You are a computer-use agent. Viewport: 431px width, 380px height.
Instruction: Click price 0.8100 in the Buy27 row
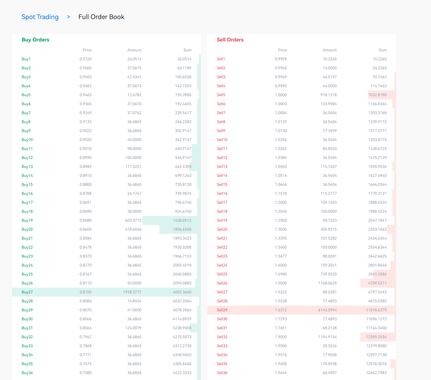[86, 292]
